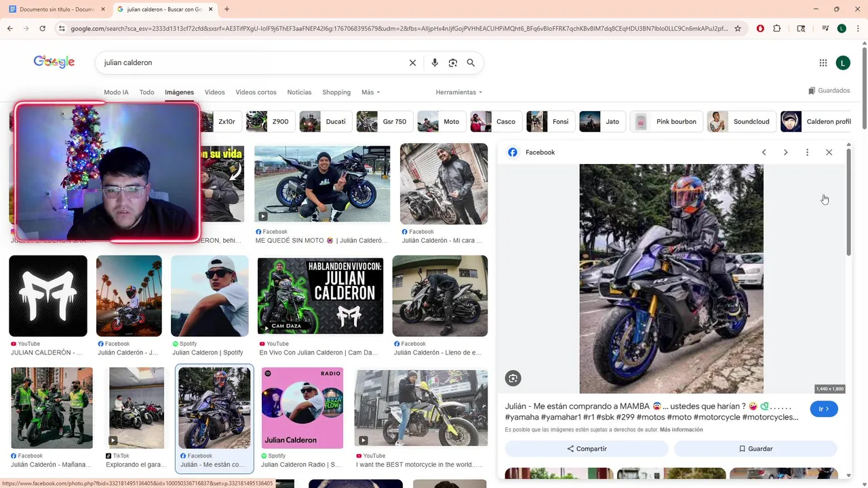This screenshot has width=868, height=488.
Task: Open the media control toolbar icon
Action: tap(825, 28)
